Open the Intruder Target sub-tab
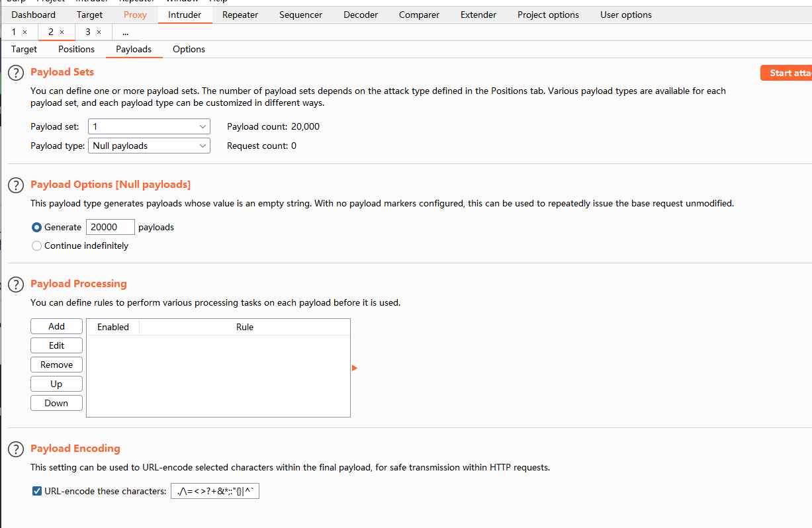The height and width of the screenshot is (528, 812). 24,49
